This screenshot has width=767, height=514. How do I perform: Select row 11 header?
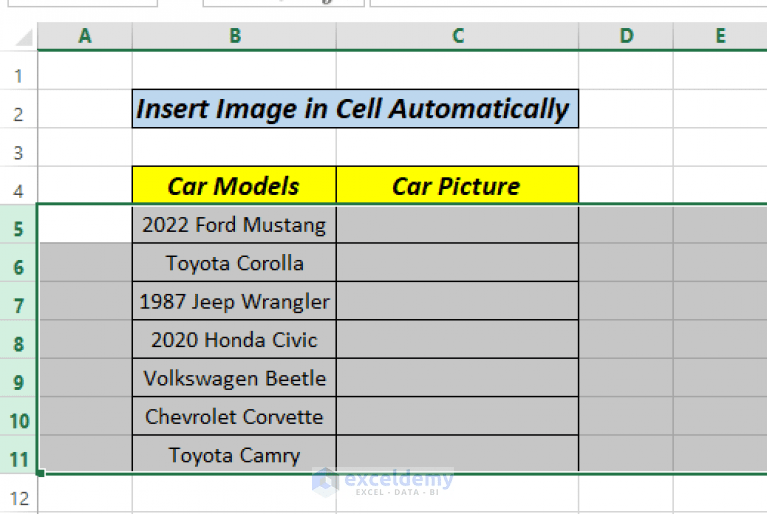[x=19, y=455]
